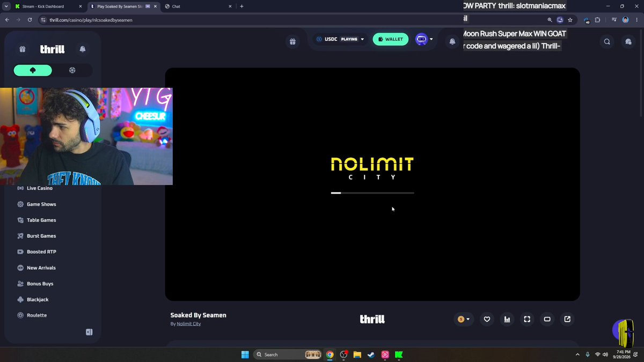
Task: Click the gift icon in the thrill sidebar
Action: click(23, 49)
